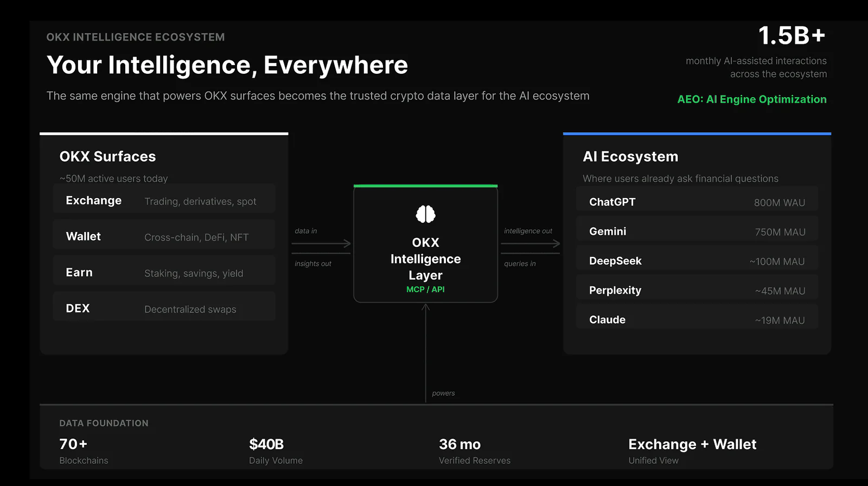This screenshot has width=868, height=486.
Task: Click the 'insights out' arrow label
Action: click(x=312, y=264)
